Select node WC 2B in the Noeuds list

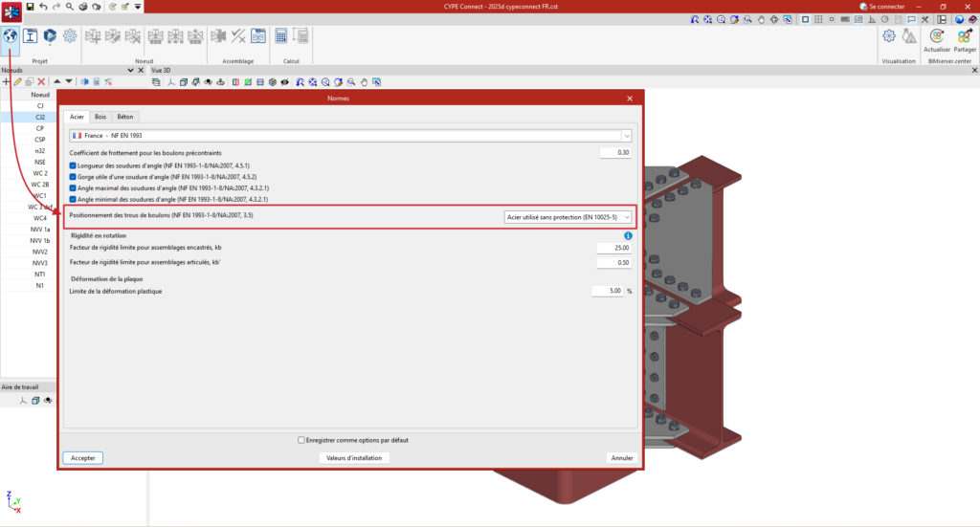coord(40,185)
